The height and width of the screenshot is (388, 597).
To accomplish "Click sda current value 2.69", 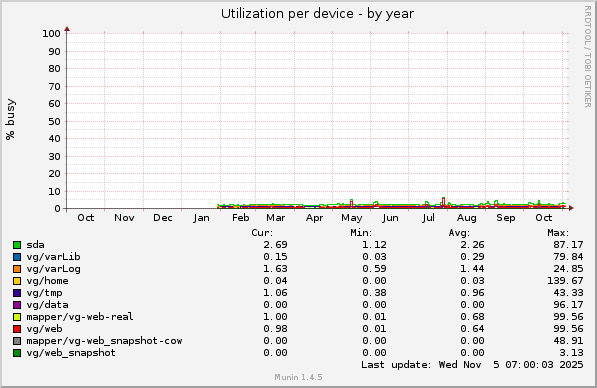I will tap(275, 245).
